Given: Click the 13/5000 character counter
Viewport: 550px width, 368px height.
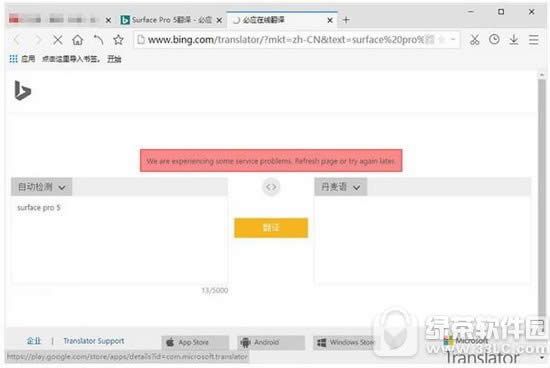Looking at the screenshot, I should 215,290.
